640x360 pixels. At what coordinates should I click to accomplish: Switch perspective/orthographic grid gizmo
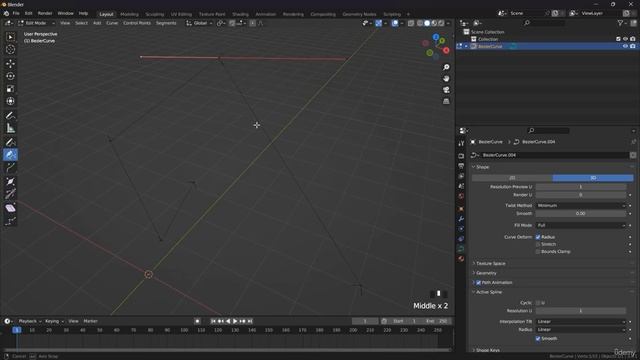coord(446,101)
